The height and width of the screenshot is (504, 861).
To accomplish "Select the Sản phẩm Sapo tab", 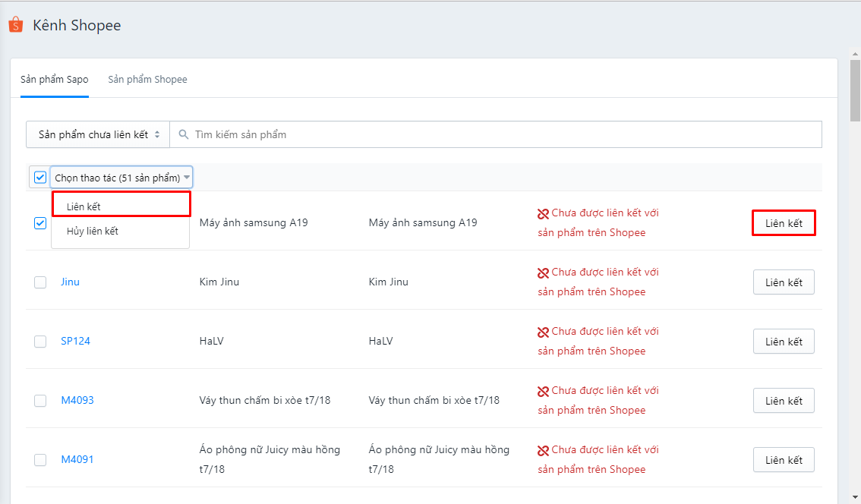I will coord(54,78).
